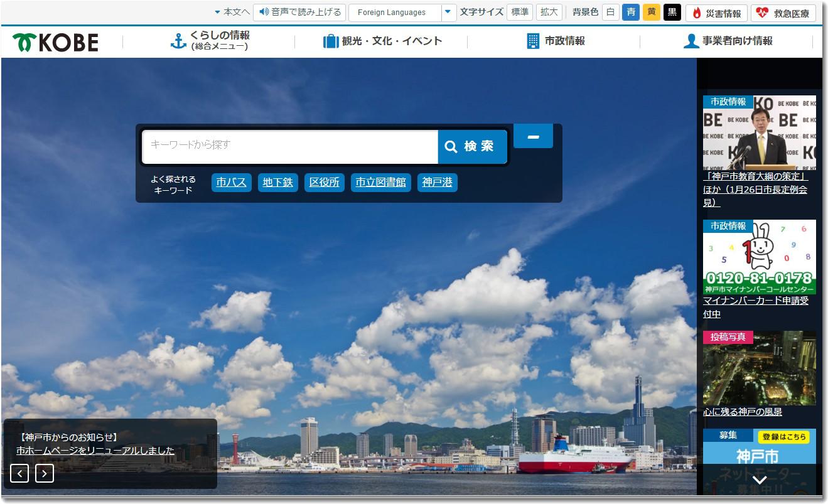828x504 pixels.
Task: Choose blue background color 青
Action: pos(631,12)
